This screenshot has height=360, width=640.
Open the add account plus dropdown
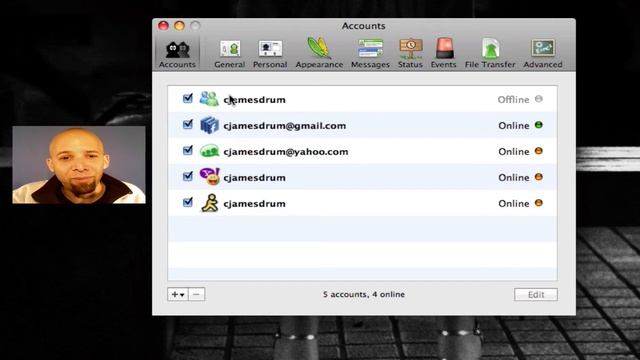tap(178, 294)
